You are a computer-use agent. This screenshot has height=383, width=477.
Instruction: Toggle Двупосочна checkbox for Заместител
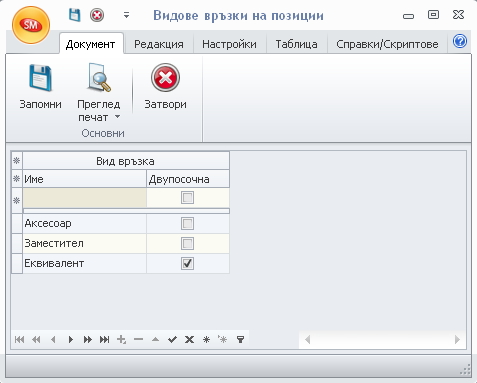click(187, 243)
